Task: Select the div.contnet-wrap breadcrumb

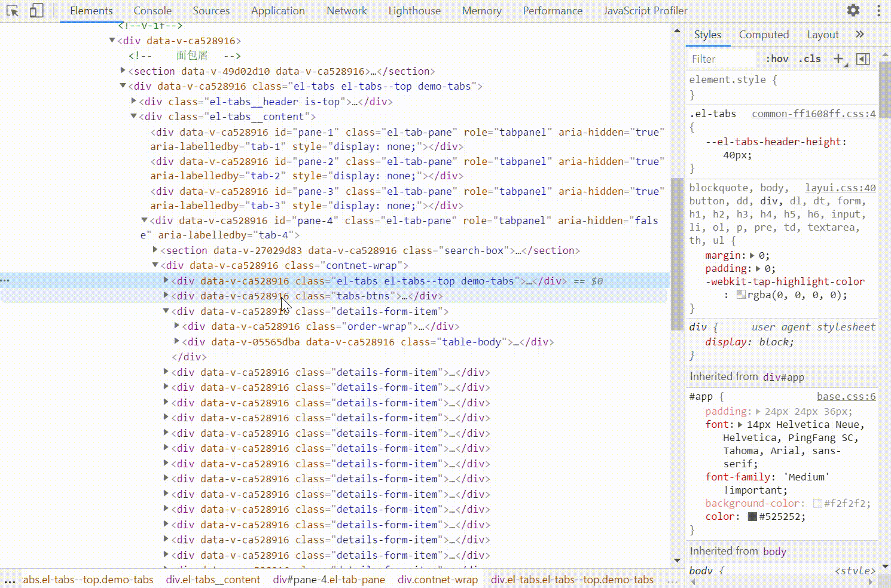Action: point(438,580)
